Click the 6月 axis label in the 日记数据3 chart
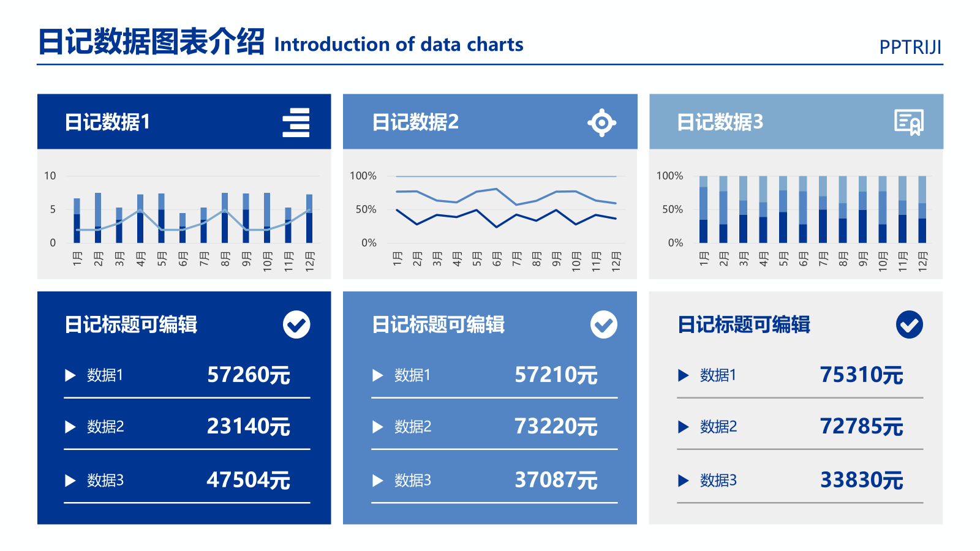This screenshot has width=980, height=551. tap(804, 258)
